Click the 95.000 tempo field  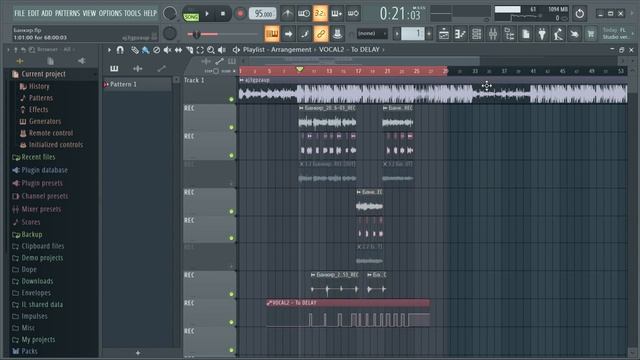tap(262, 14)
